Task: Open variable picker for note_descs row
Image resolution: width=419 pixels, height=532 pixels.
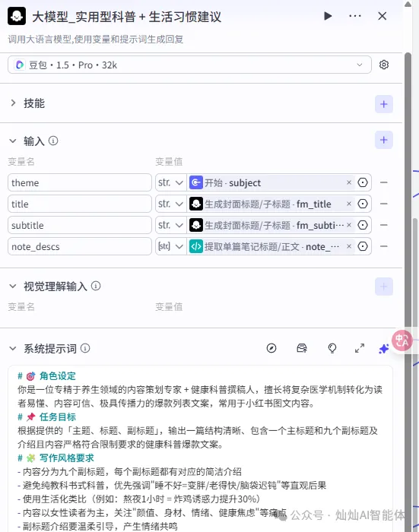Action: pos(363,246)
